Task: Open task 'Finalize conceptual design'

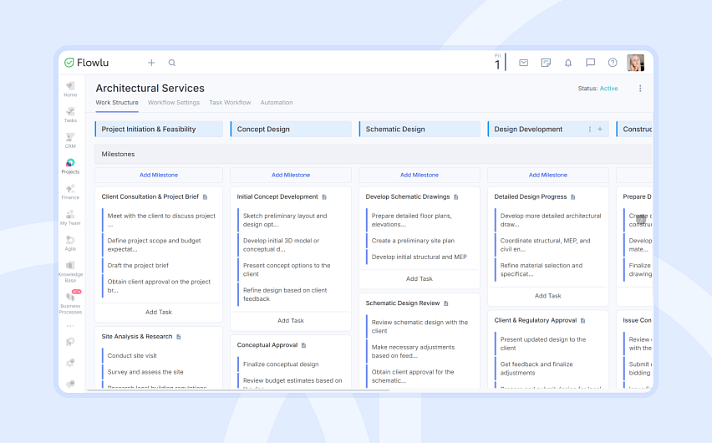Action: (281, 364)
